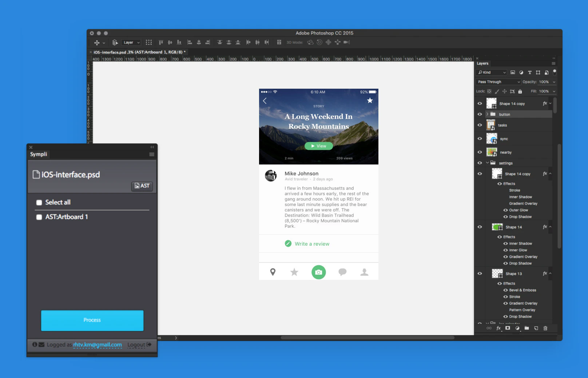This screenshot has height=378, width=588.
Task: Open the Layers panel options menu
Action: pos(553,63)
